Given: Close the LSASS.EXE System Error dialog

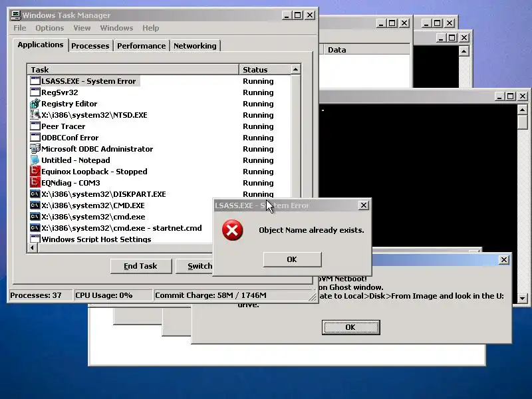Looking at the screenshot, I should (363, 205).
